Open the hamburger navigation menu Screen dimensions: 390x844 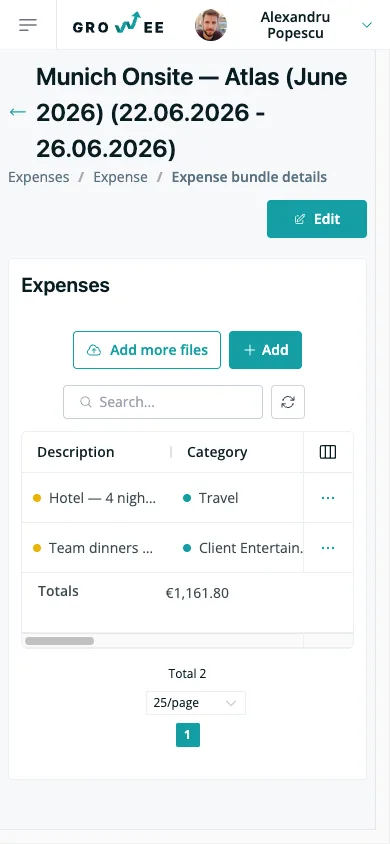click(x=28, y=25)
